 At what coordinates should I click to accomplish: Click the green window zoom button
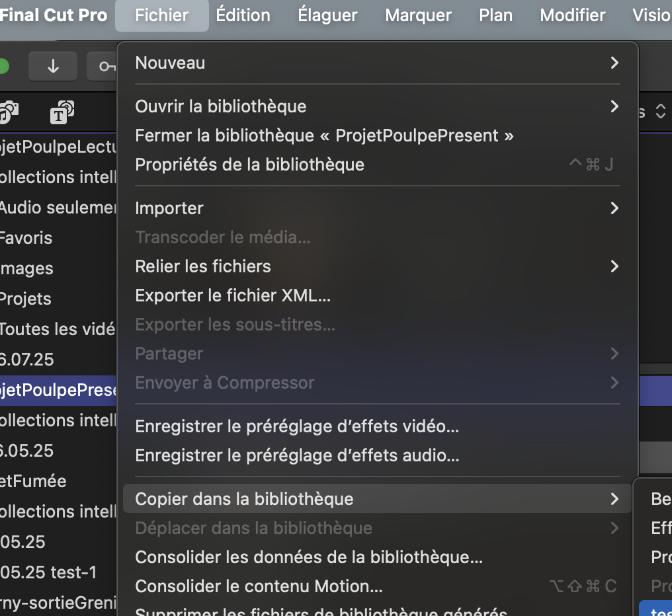point(3,66)
